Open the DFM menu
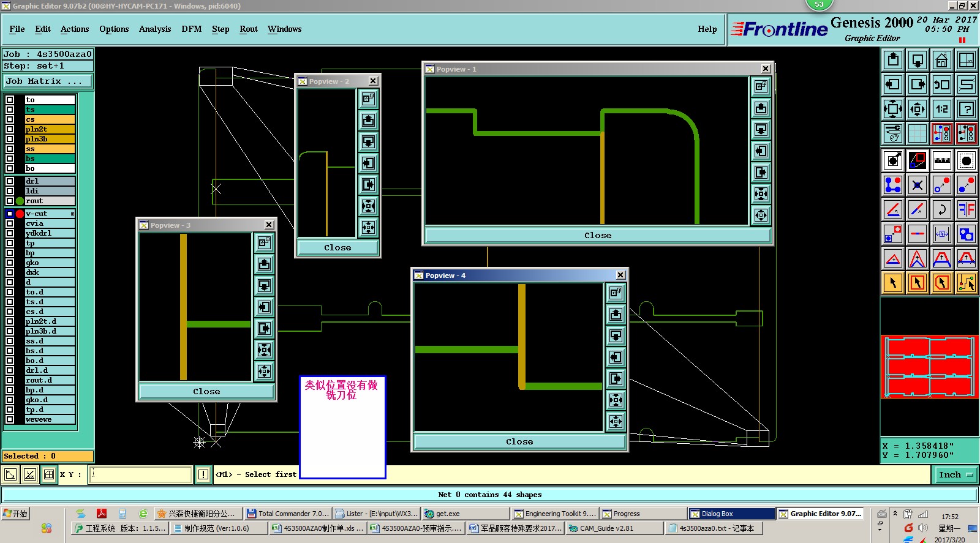This screenshot has height=543, width=980. (191, 29)
